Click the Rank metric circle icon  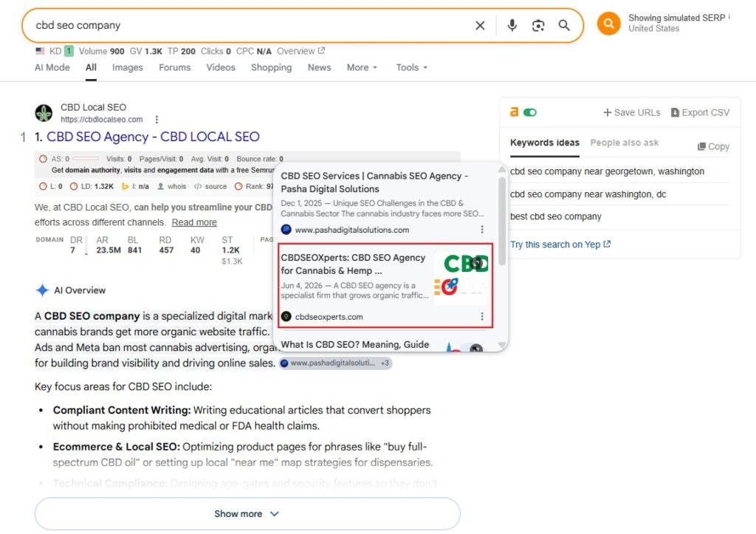238,186
